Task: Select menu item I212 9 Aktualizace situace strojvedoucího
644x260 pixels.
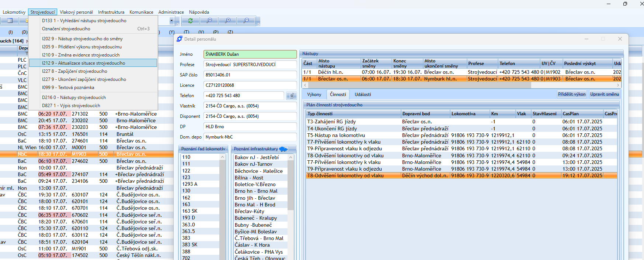Action: 83,63
